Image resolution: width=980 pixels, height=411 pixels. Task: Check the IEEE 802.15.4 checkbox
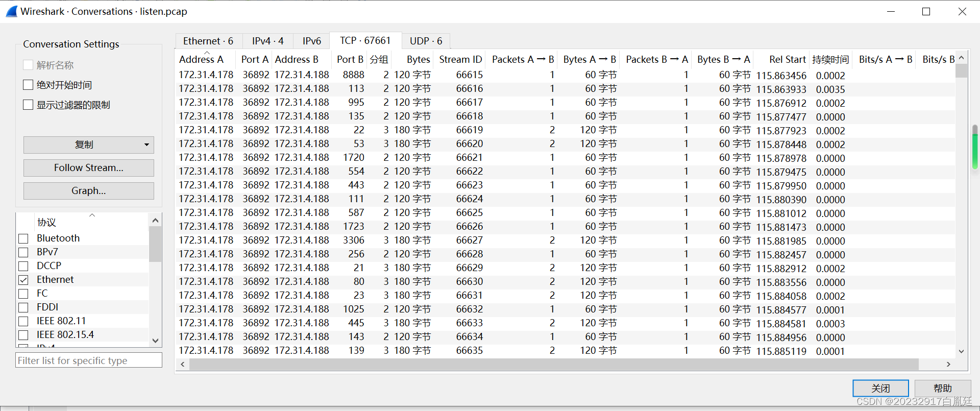[x=23, y=335]
